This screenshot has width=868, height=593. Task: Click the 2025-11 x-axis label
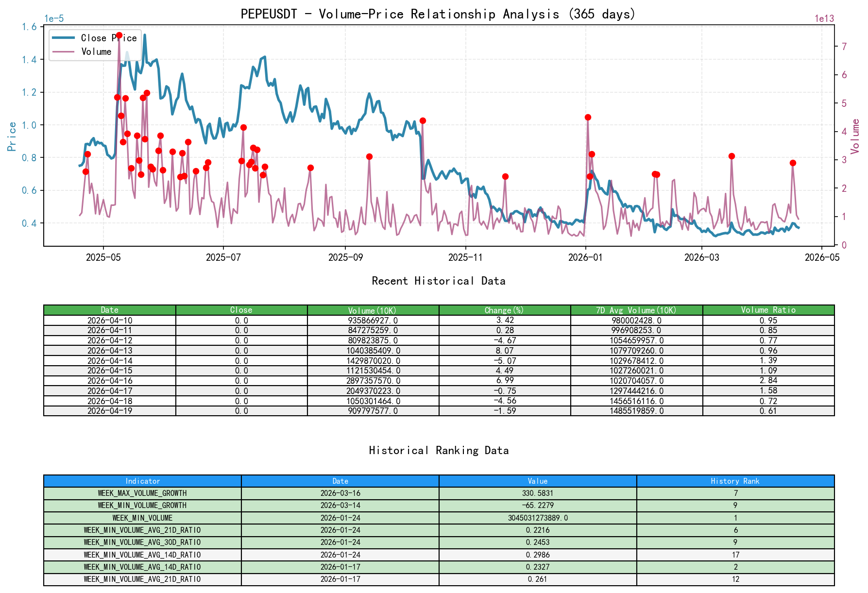pos(465,257)
